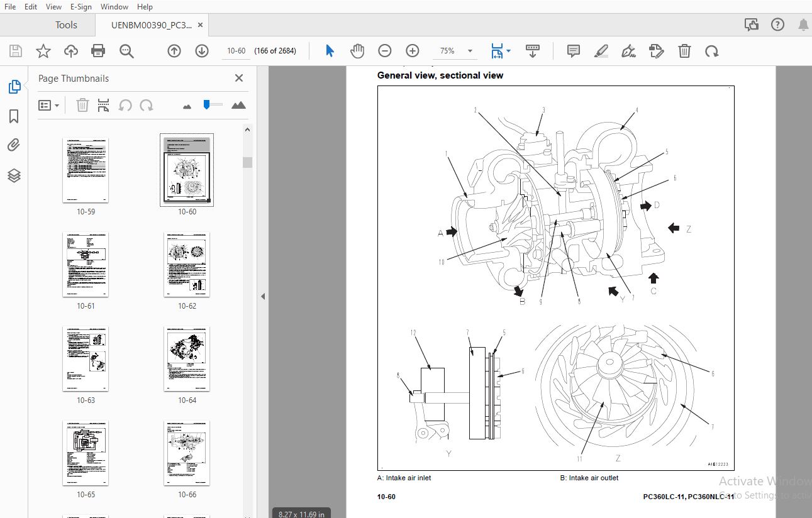This screenshot has width=812, height=518.
Task: Choose the selection arrow tool
Action: coord(330,51)
